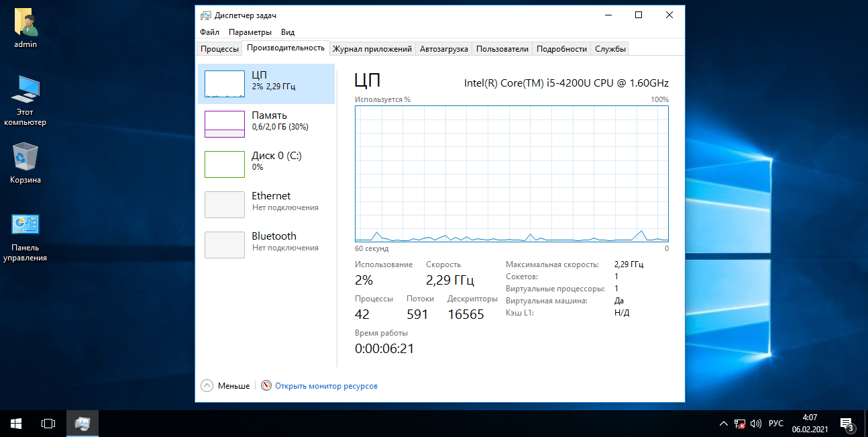Select the Ethernet sidebar entry
This screenshot has width=868, height=437.
266,205
